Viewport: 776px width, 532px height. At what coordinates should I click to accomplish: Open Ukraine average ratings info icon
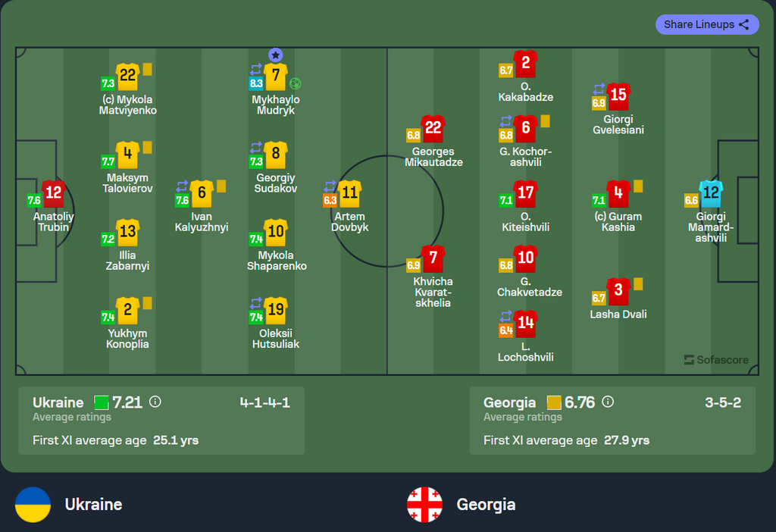point(155,402)
